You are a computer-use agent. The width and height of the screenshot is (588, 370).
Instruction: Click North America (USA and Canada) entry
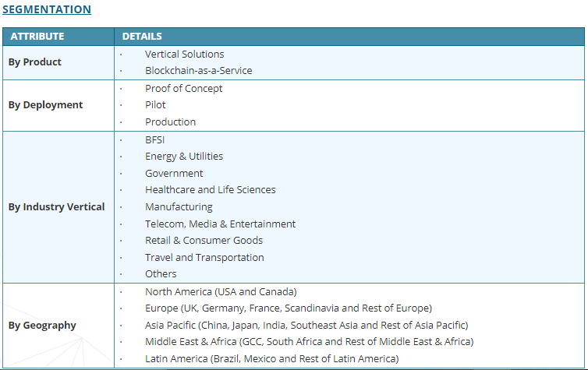[221, 291]
